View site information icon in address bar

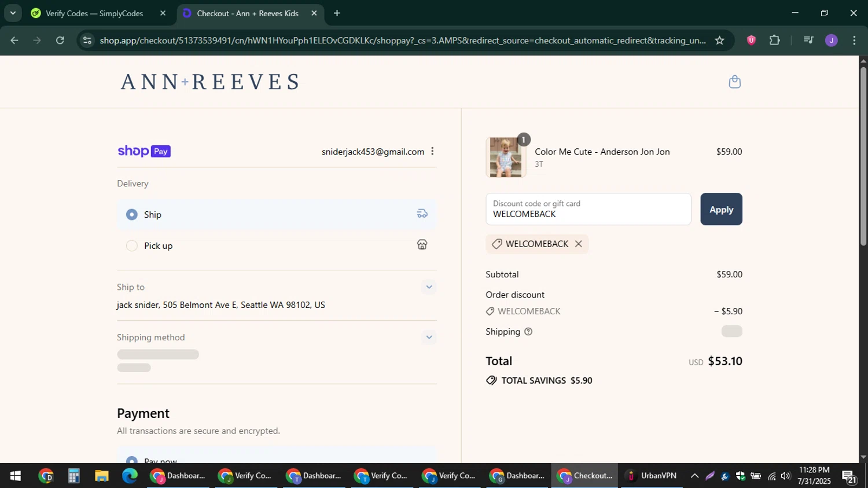point(87,41)
